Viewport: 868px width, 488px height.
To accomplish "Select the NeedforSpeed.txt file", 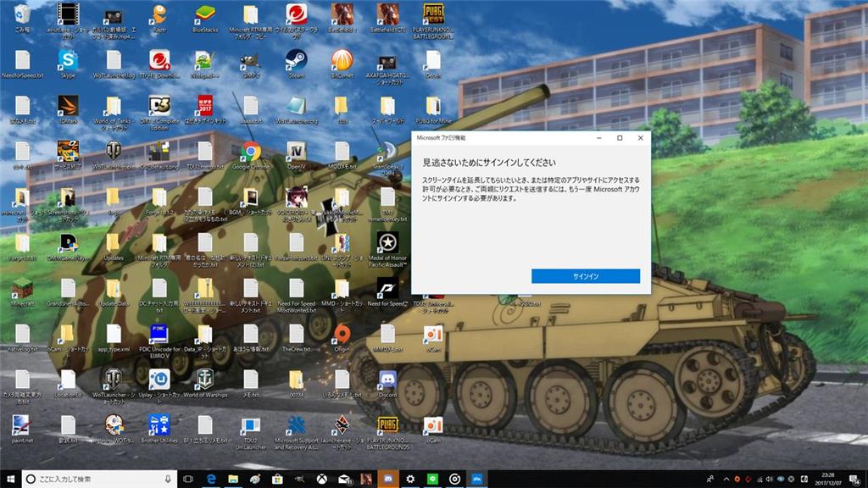I will [22, 64].
